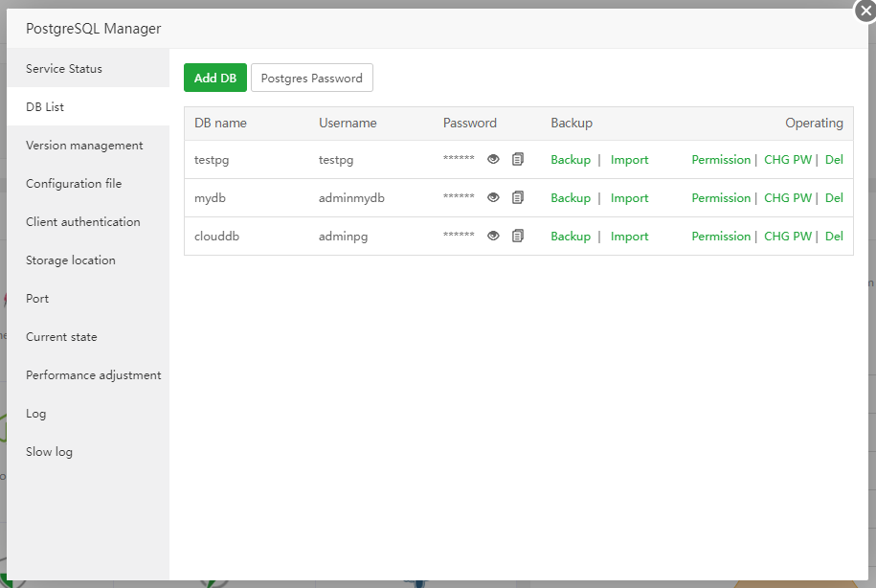Backup the mydb database
Image resolution: width=876 pixels, height=588 pixels.
[x=571, y=198]
